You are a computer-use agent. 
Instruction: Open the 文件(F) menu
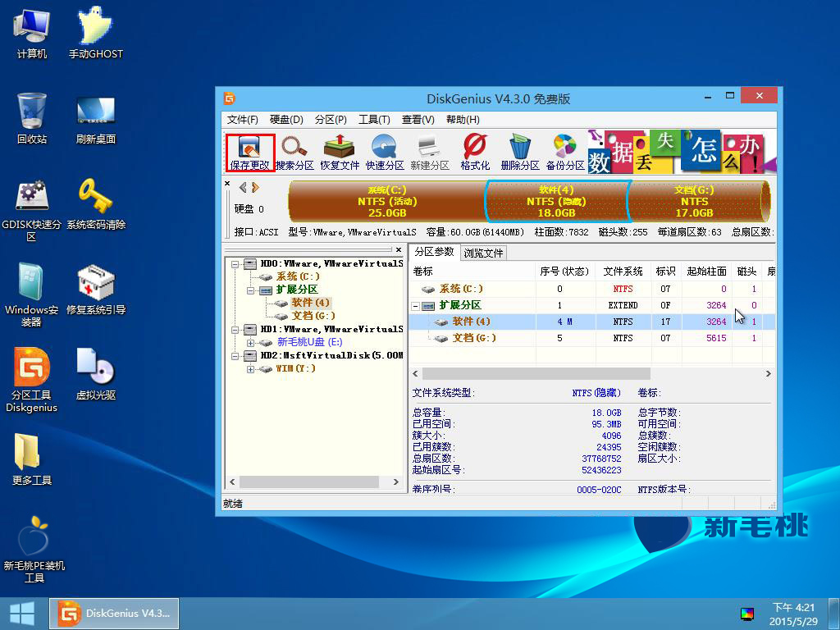click(x=242, y=120)
